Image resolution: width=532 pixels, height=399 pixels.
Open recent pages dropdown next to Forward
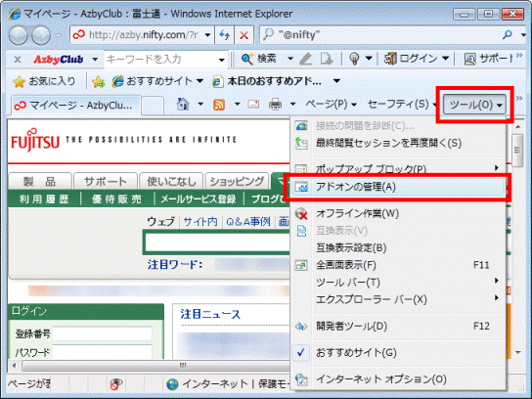[x=59, y=35]
